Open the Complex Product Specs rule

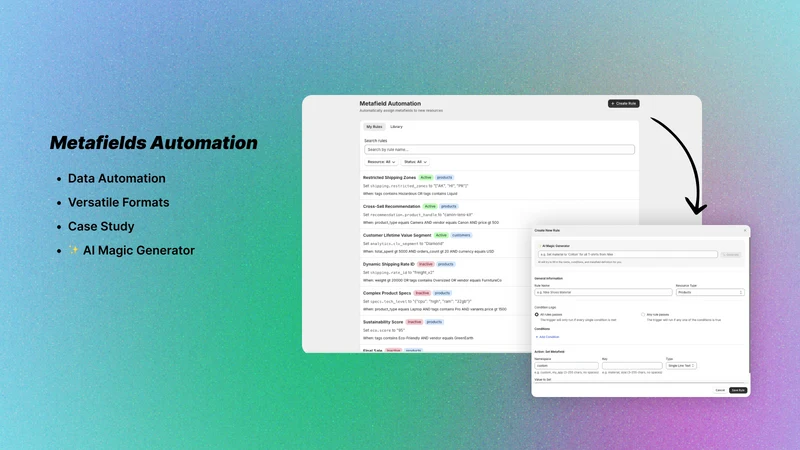point(387,293)
